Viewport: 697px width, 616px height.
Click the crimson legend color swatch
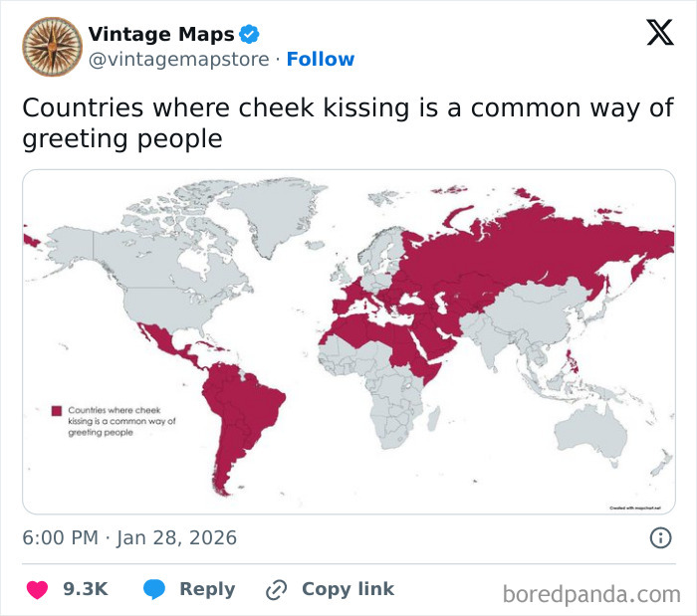[57, 410]
